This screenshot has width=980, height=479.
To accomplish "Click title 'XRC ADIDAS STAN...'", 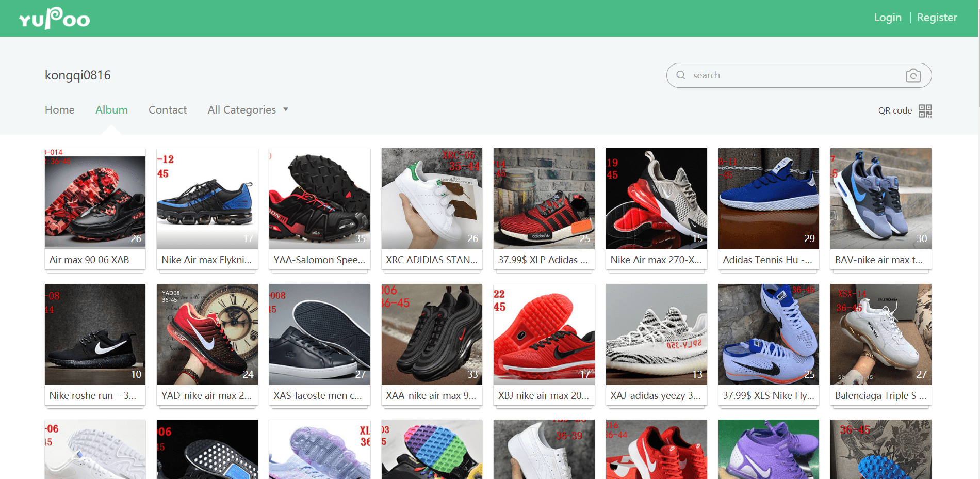I will (x=432, y=260).
